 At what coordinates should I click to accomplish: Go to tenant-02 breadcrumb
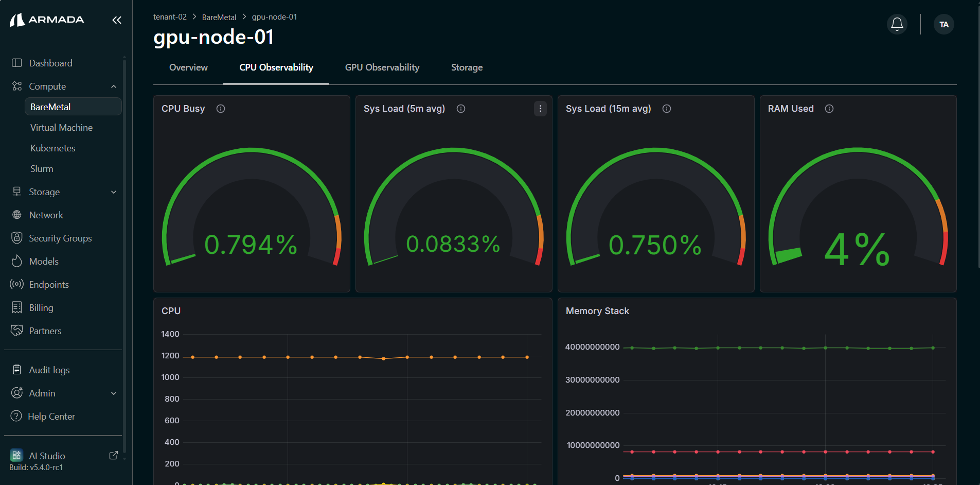pos(170,17)
